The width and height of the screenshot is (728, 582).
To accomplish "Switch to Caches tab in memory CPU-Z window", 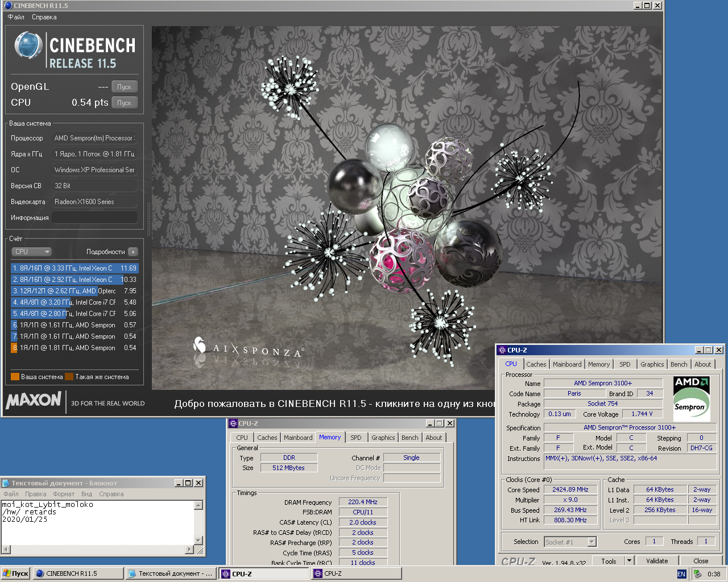I will [267, 438].
